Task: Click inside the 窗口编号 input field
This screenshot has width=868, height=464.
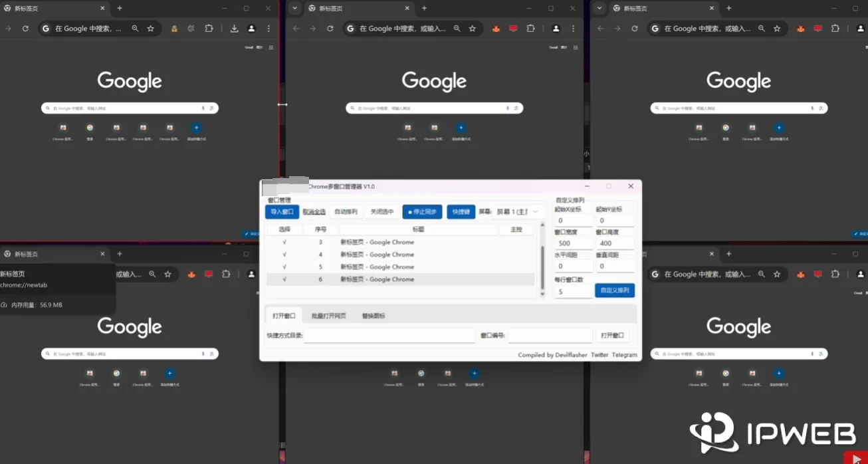Action: pos(550,335)
